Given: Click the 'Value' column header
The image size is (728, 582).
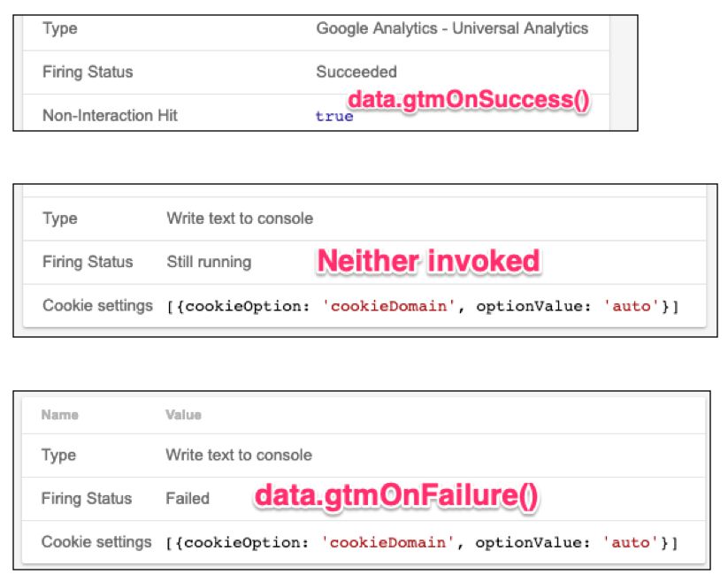Looking at the screenshot, I should (183, 415).
